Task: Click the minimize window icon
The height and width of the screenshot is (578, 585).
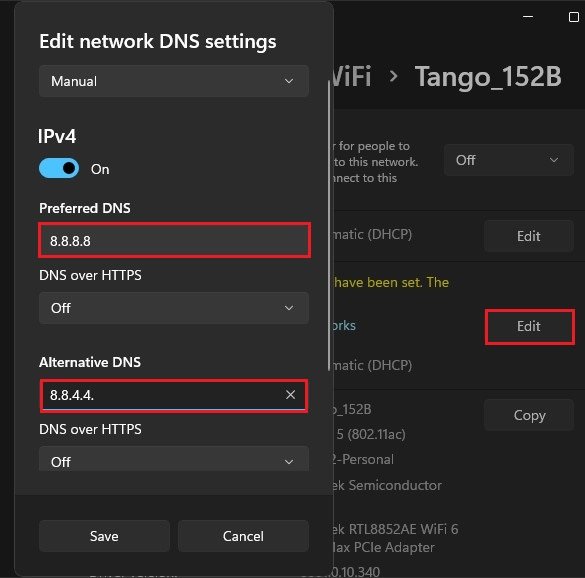Action: 528,17
